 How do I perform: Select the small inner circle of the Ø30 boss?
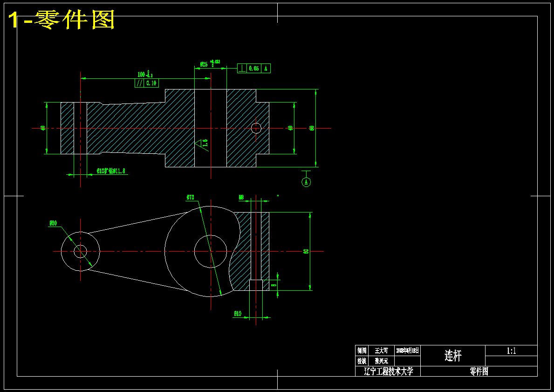click(80, 251)
